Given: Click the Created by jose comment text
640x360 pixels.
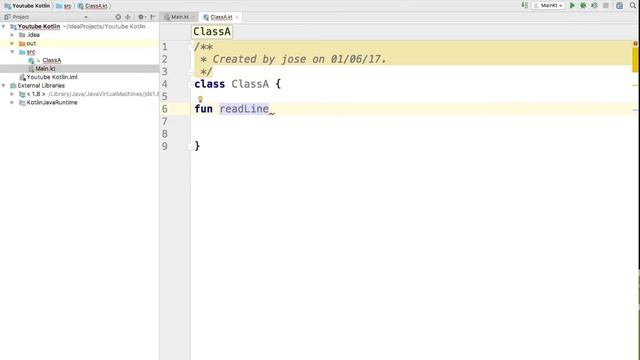Looking at the screenshot, I should pyautogui.click(x=299, y=59).
